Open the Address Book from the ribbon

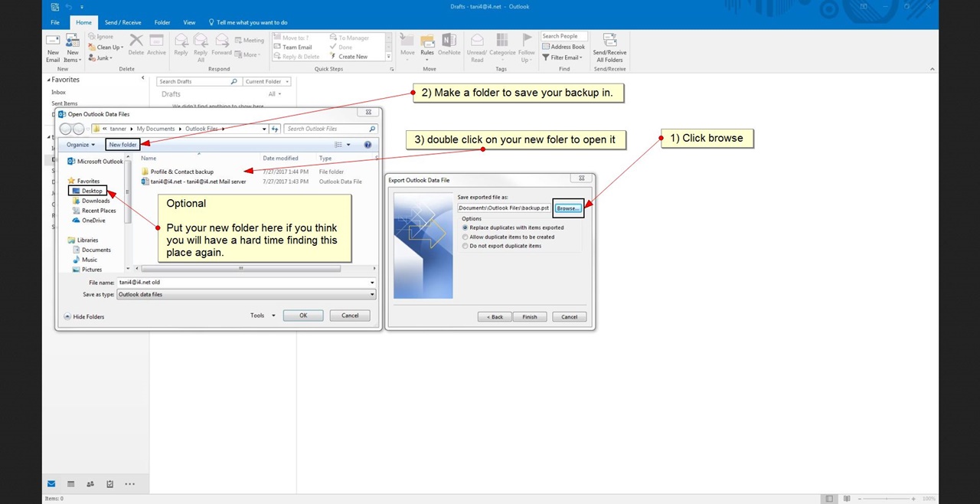(x=563, y=47)
